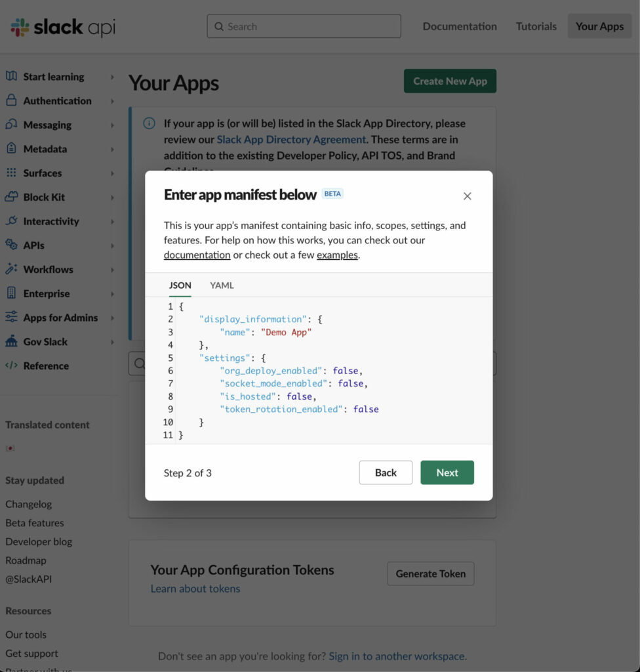The width and height of the screenshot is (640, 672).
Task: Click the Gov Slack capitol icon
Action: pyautogui.click(x=12, y=341)
